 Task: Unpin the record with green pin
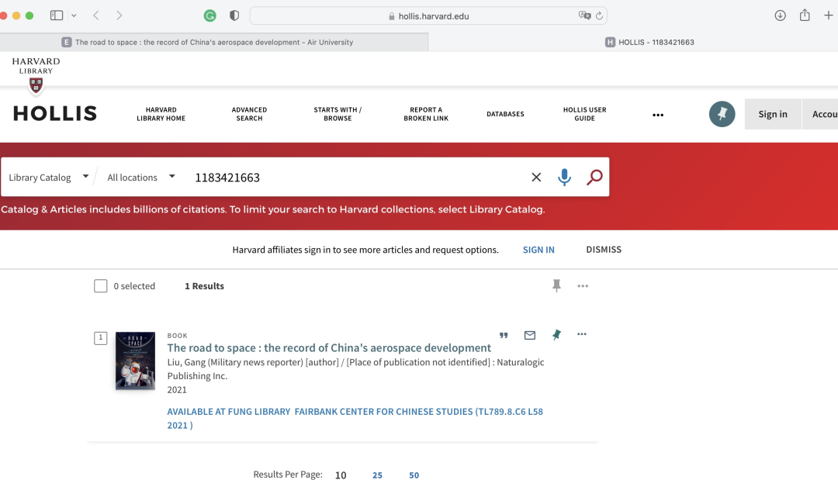pos(556,335)
